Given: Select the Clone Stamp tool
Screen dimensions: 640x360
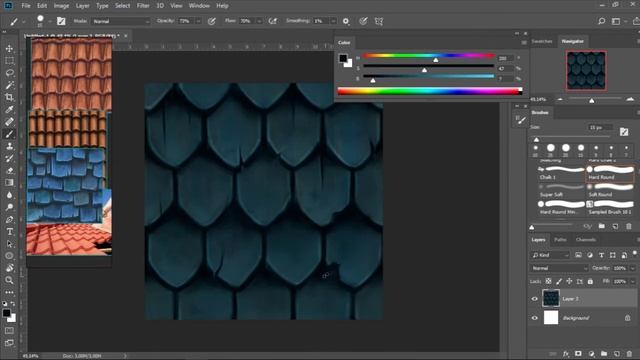Looking at the screenshot, I should click(x=9, y=146).
